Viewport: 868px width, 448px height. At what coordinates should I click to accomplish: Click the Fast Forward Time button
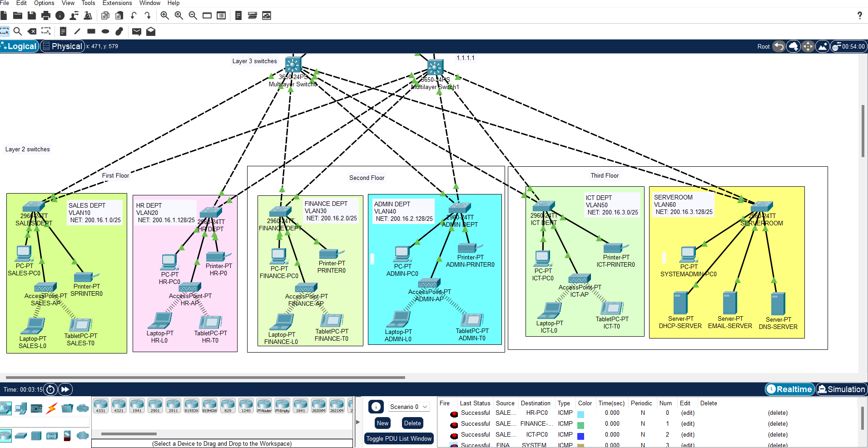pyautogui.click(x=65, y=389)
